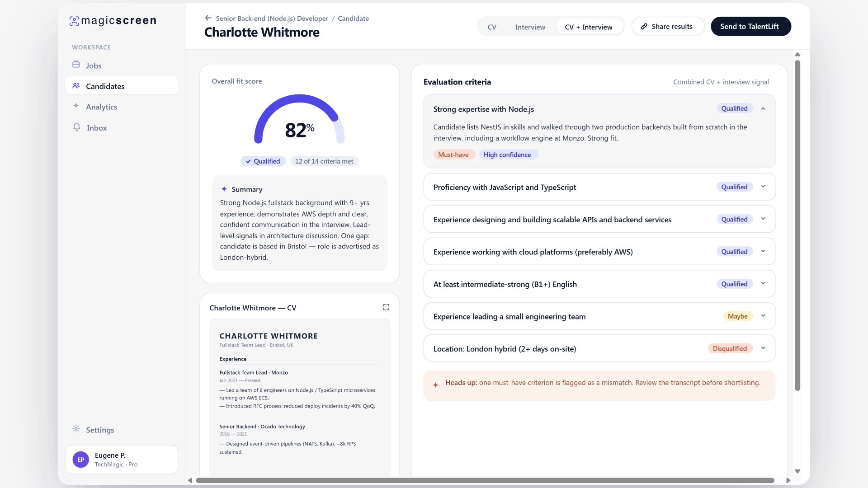Click the Heads up sparkle icon
Image resolution: width=868 pixels, height=488 pixels.
coord(435,385)
